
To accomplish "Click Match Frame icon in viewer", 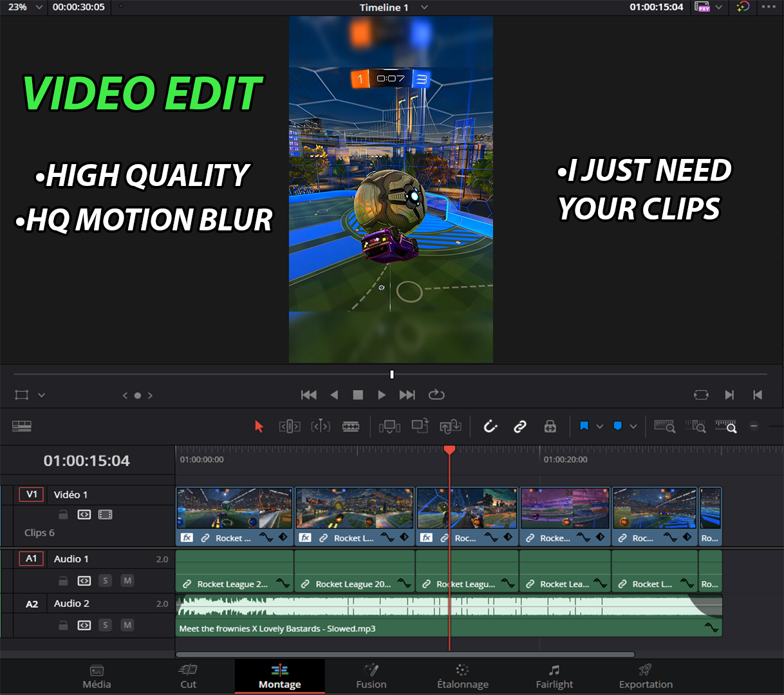I will (x=701, y=394).
